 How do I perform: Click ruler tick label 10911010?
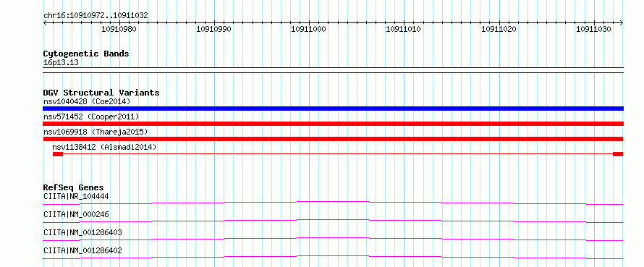click(x=404, y=29)
